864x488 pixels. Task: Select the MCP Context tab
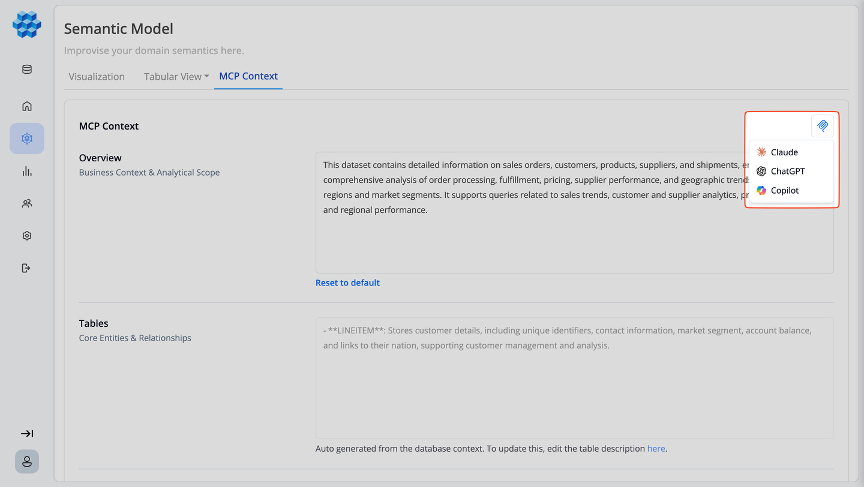point(248,76)
